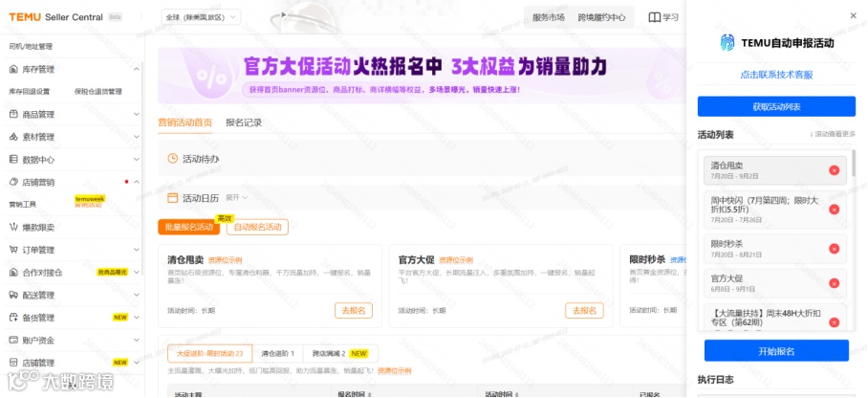Click 点击联系技术客服 link
The height and width of the screenshot is (398, 868).
click(776, 75)
